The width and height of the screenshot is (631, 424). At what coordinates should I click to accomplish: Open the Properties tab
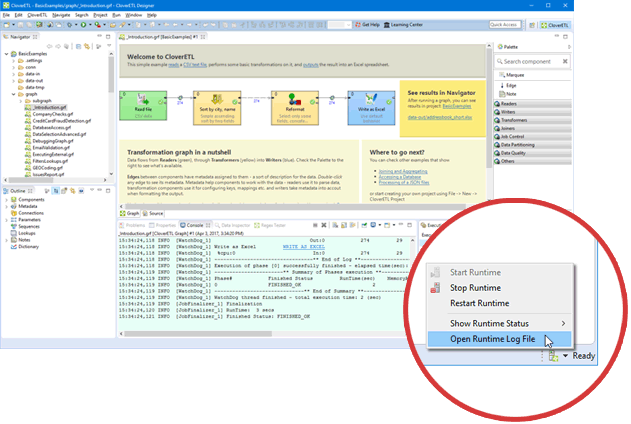(162, 225)
